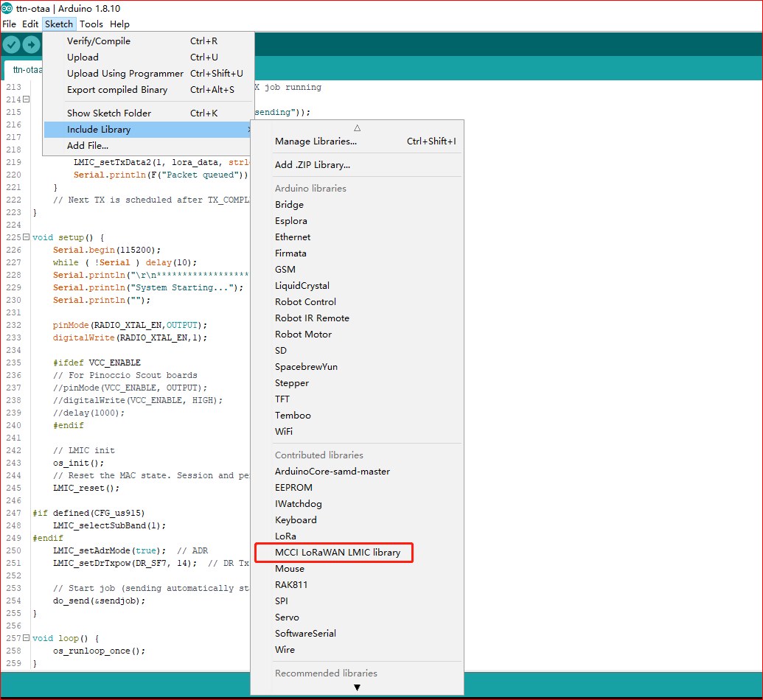The height and width of the screenshot is (700, 763).
Task: Select MCCI LoRaWAN LMIC library
Action: (x=357, y=552)
